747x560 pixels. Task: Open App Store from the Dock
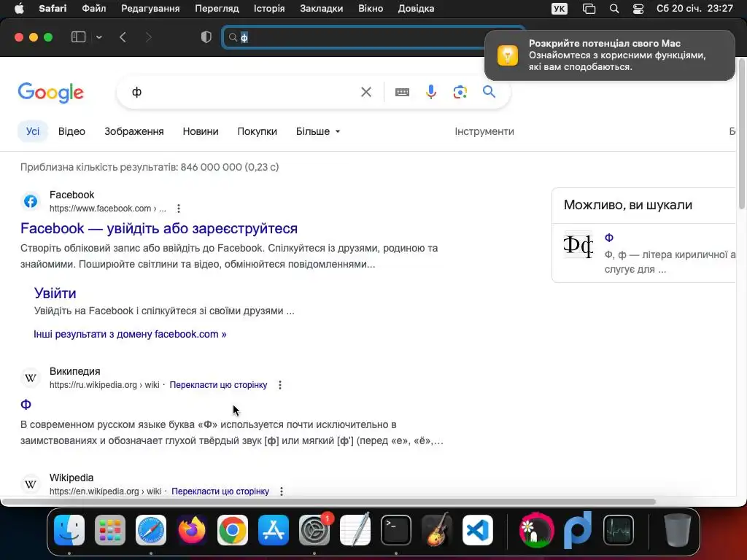[274, 530]
